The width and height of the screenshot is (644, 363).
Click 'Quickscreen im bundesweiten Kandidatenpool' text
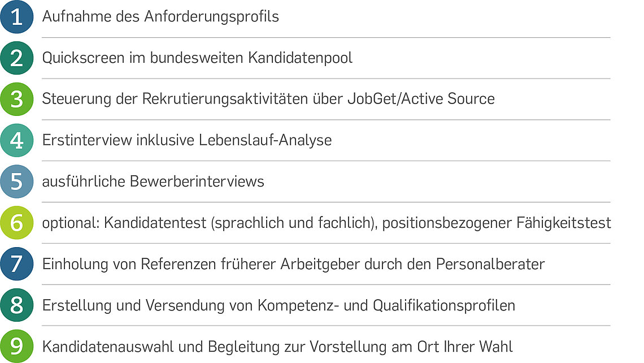point(197,58)
